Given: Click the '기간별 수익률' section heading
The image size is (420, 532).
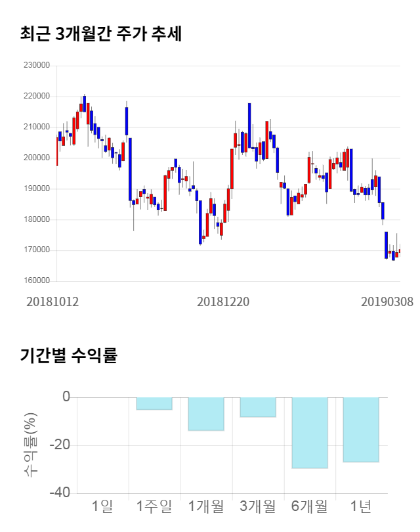Looking at the screenshot, I should point(68,356).
